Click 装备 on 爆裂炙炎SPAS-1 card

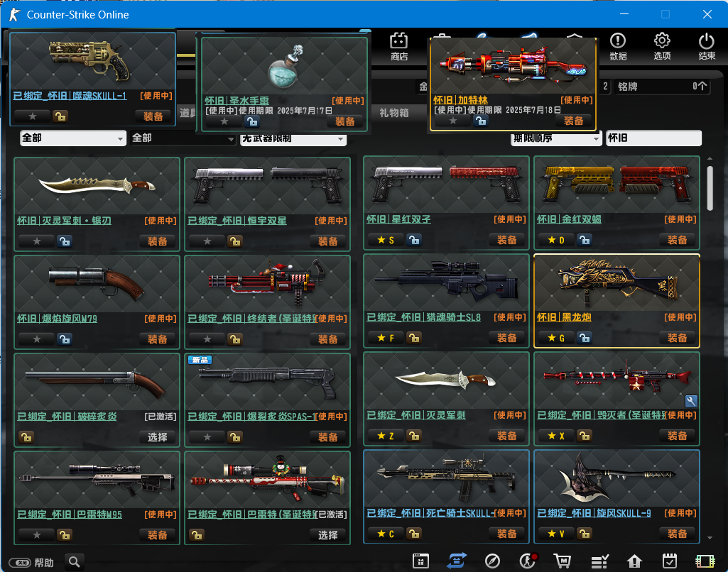click(328, 437)
